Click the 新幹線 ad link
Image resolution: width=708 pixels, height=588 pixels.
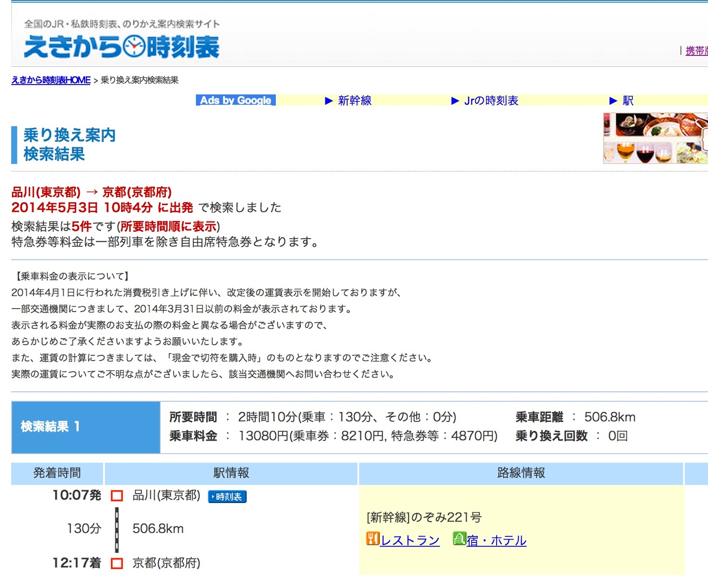point(355,101)
